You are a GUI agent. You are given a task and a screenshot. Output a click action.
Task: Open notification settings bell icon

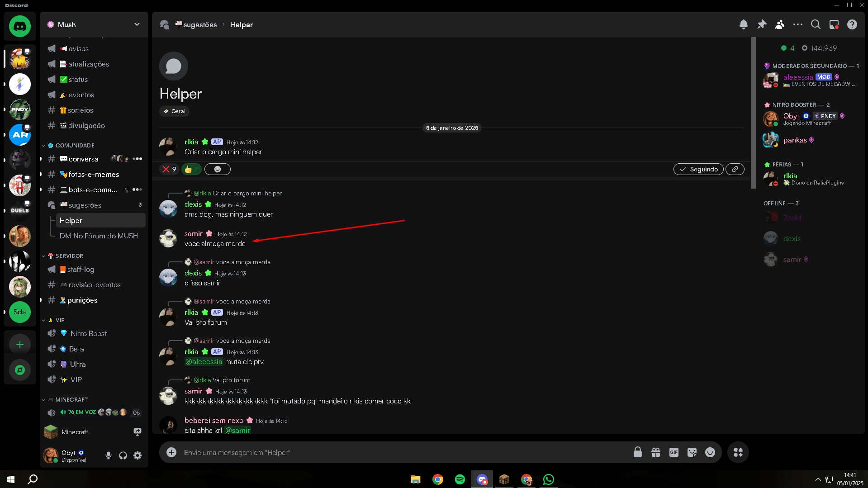click(743, 24)
